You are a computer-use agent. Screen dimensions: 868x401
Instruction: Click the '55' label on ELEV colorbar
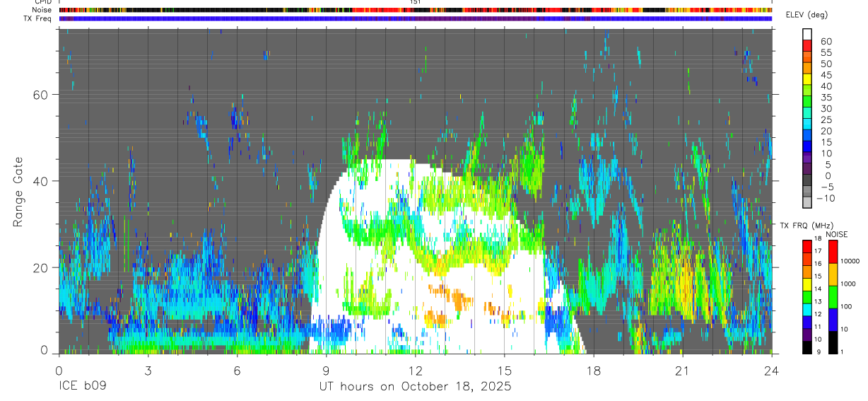pyautogui.click(x=826, y=52)
